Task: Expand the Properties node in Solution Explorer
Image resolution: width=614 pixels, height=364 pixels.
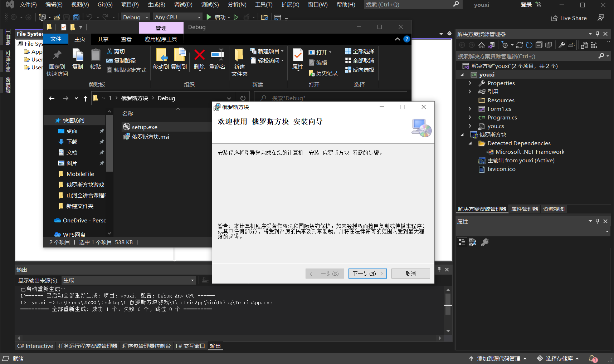Action: [x=470, y=83]
